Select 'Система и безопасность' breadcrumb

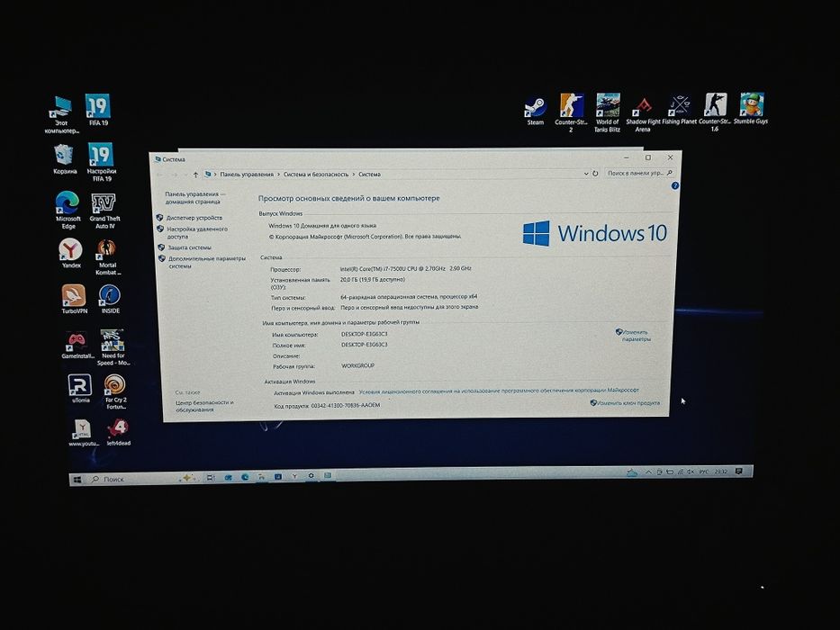[x=315, y=174]
